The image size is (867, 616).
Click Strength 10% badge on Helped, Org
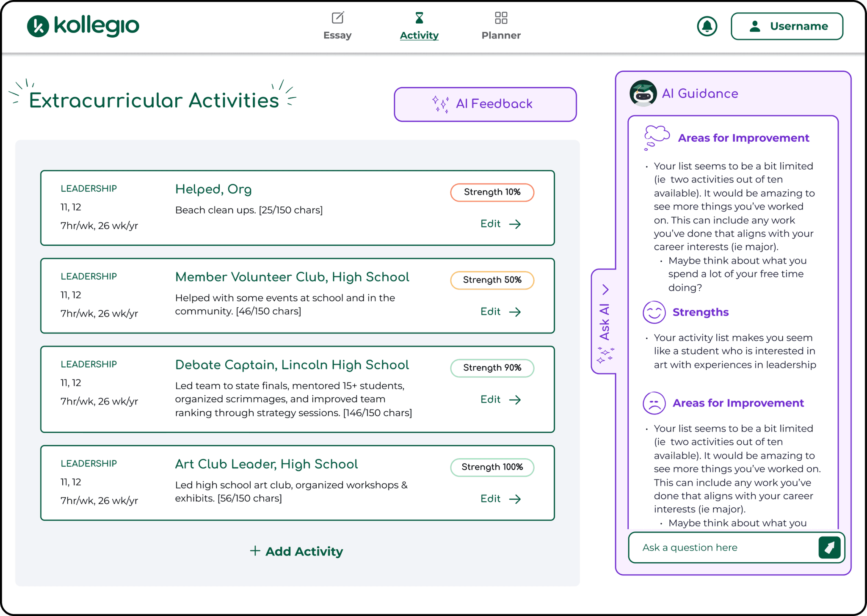click(492, 192)
